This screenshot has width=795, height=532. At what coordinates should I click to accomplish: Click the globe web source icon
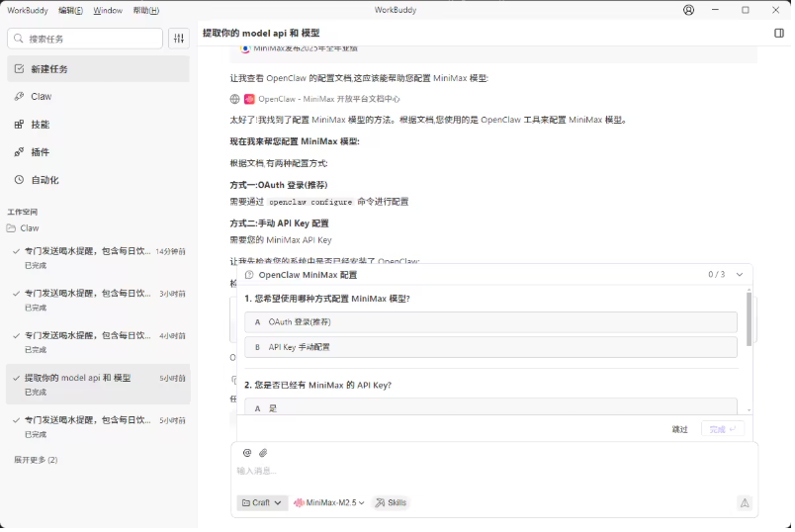coord(234,99)
